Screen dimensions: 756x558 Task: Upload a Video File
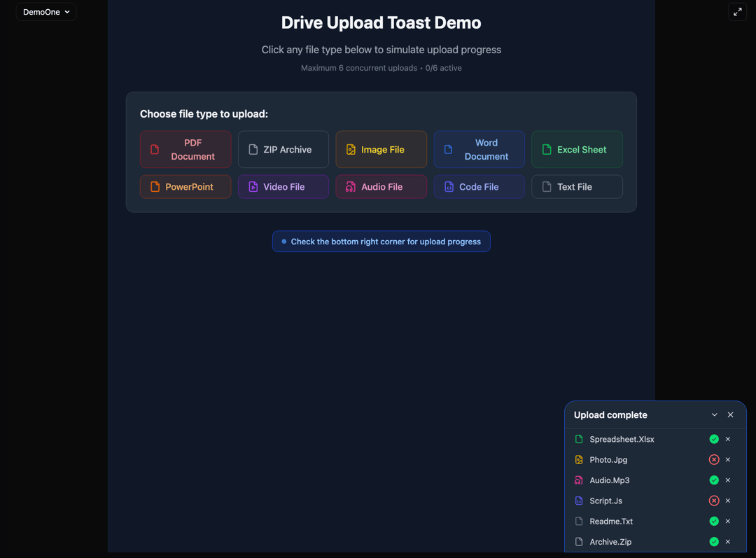283,187
